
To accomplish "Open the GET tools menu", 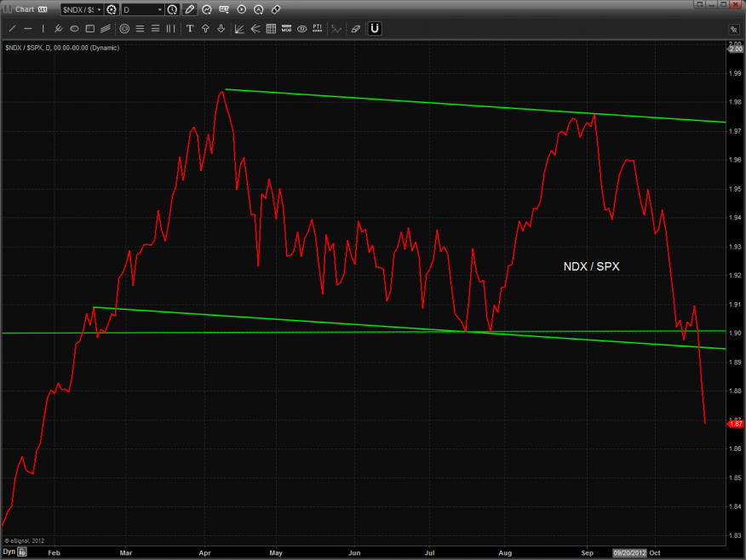I will click(x=224, y=9).
